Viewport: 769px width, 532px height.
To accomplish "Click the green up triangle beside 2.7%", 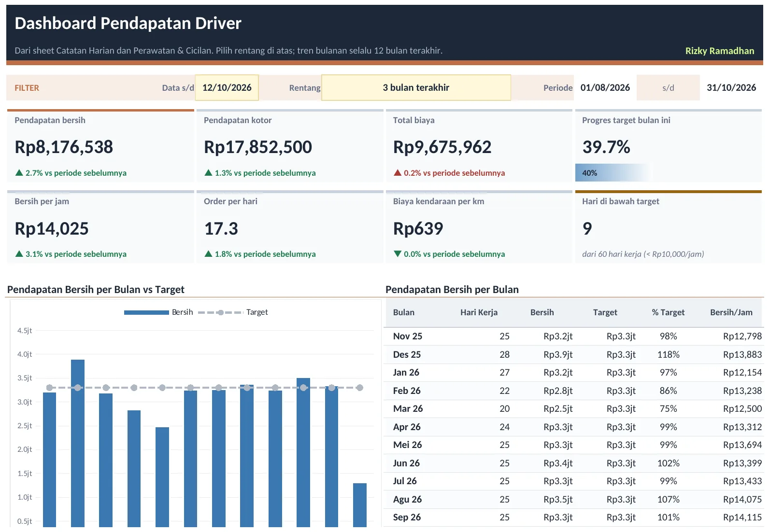I will [19, 172].
